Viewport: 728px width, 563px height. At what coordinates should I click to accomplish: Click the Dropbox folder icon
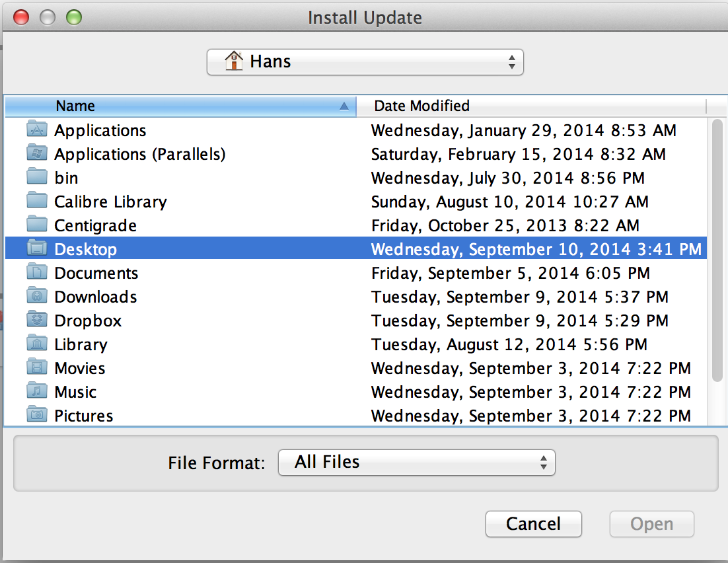coord(37,320)
